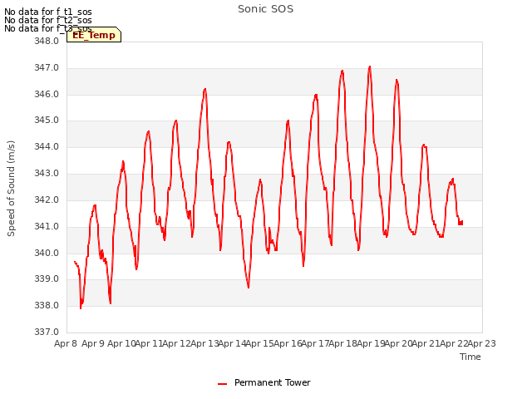Click the Permanent Tower legend label

coord(273,382)
